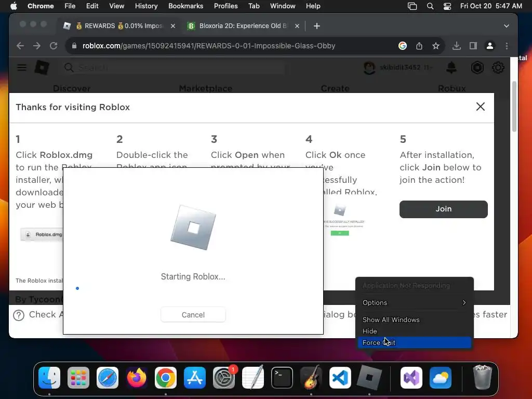Viewport: 532px width, 399px height.
Task: Open Spotlight search in menu bar
Action: tap(430, 6)
